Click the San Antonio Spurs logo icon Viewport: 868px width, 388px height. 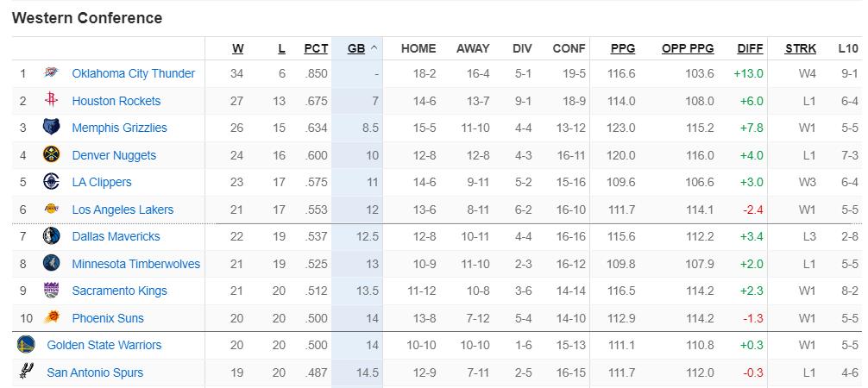[x=26, y=372]
